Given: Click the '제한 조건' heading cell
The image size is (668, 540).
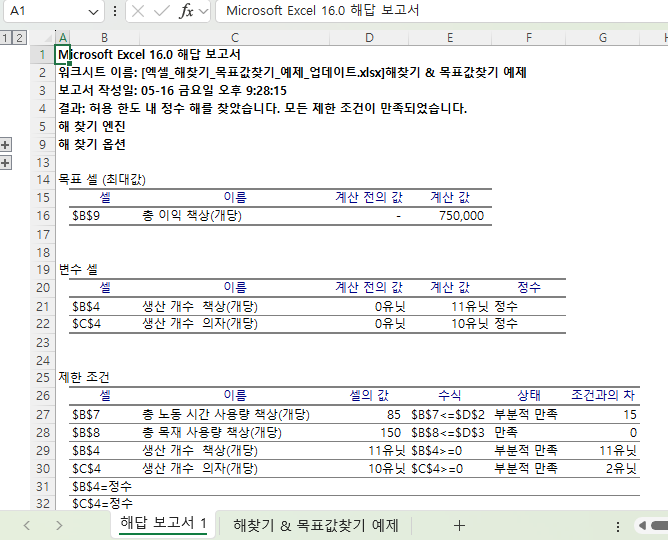Looking at the screenshot, I should point(84,377).
